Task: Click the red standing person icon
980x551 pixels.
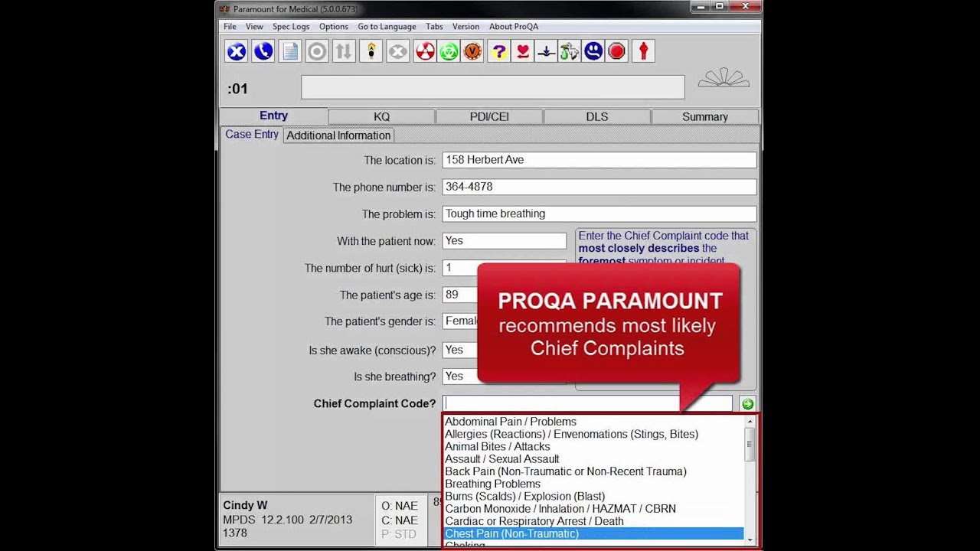Action: tap(643, 51)
